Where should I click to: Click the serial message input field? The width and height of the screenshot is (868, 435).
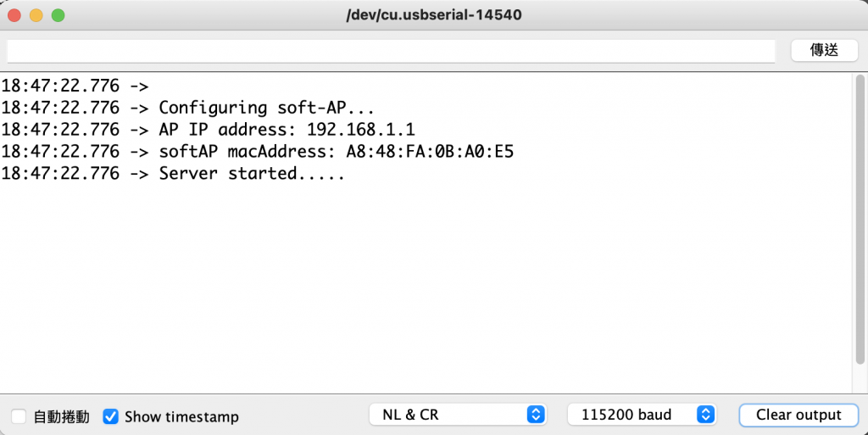click(391, 51)
